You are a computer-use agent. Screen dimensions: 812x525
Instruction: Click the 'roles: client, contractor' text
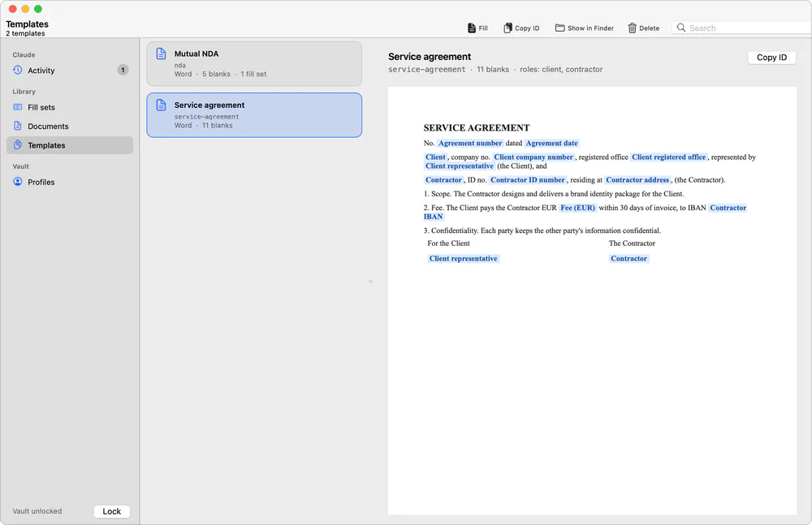click(561, 70)
